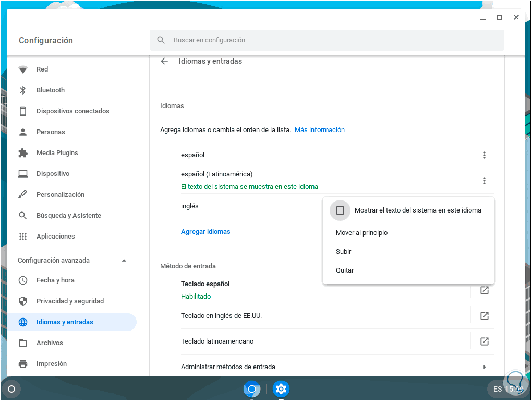
Task: Expand Administrar métodos de entrada arrow
Action: 485,367
